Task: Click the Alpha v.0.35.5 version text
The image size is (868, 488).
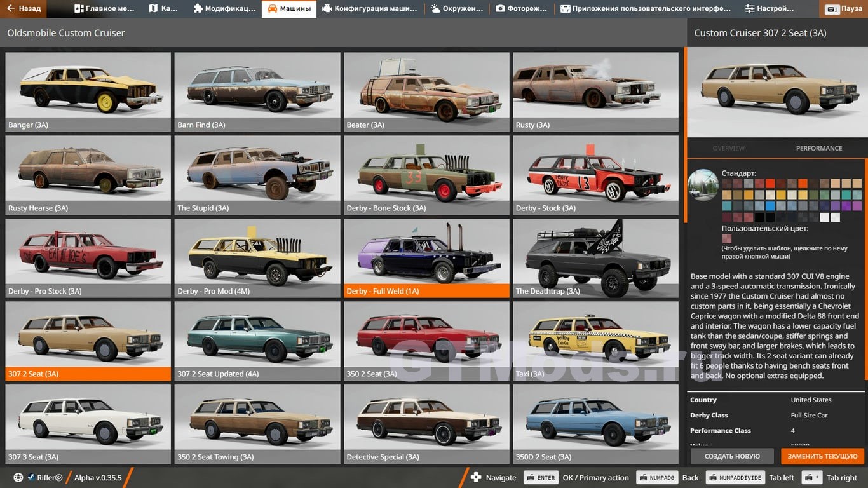Action: (98, 478)
